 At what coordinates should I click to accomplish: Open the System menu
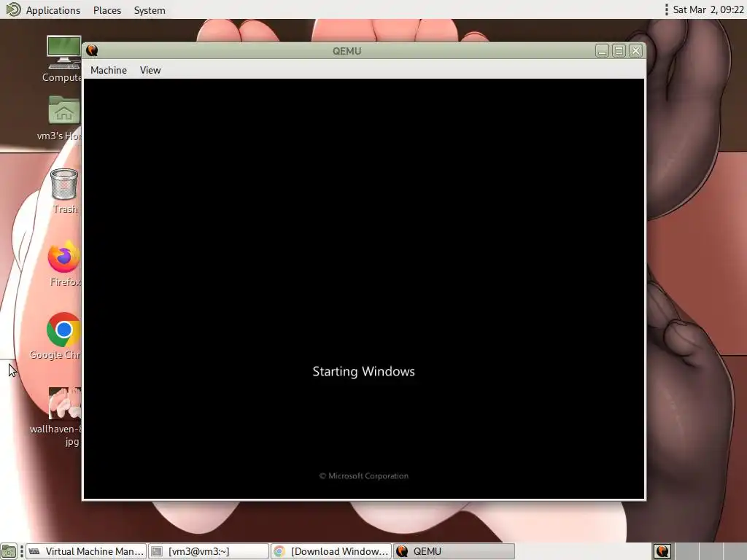click(x=150, y=10)
